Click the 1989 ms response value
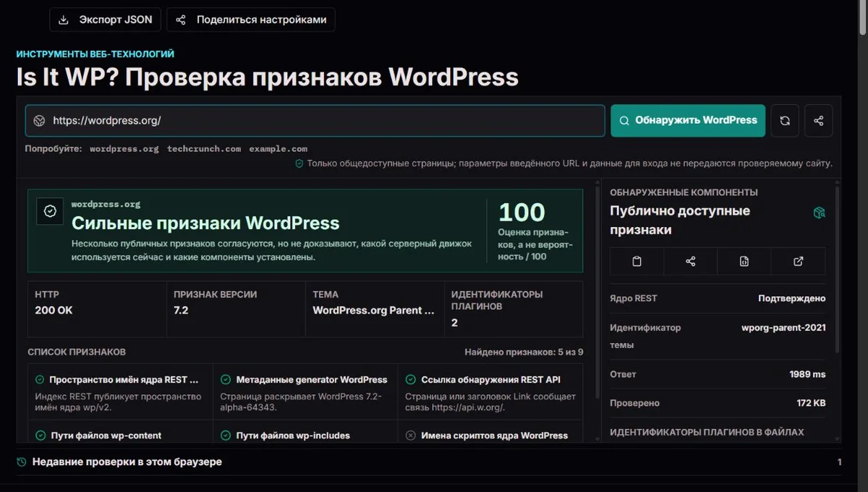868x492 pixels. click(807, 374)
